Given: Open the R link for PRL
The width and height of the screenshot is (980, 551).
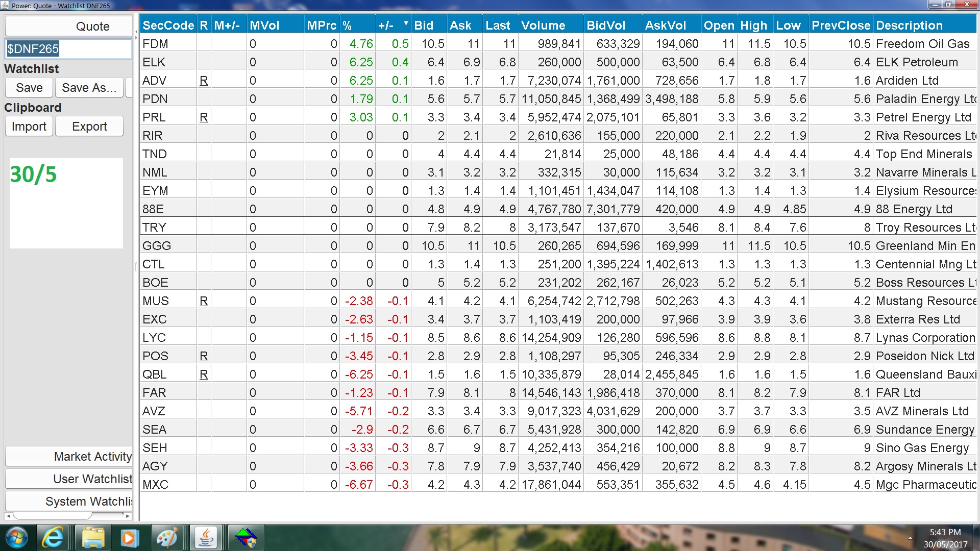Looking at the screenshot, I should pos(204,117).
